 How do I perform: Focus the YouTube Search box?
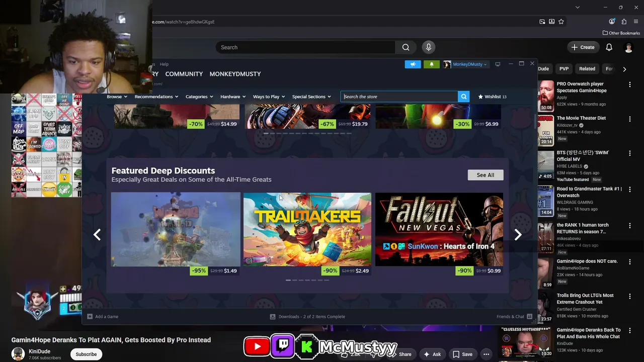point(305,47)
